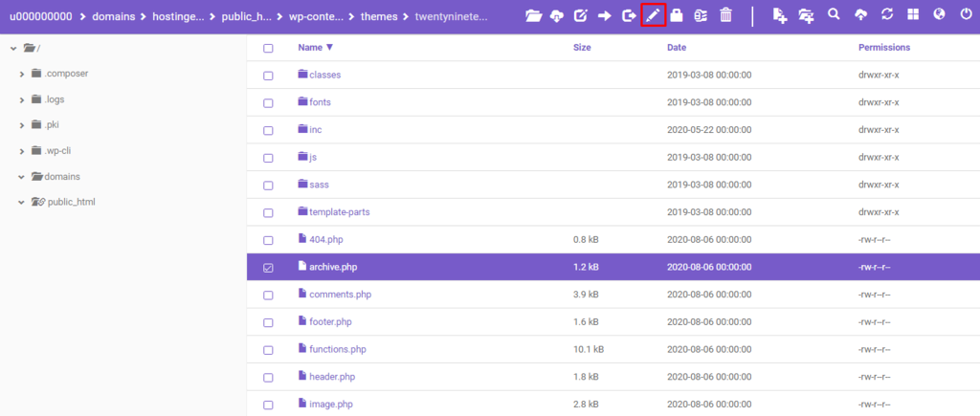Viewport: 980px width, 416px height.
Task: Click file icon of functions.php row
Action: point(302,348)
